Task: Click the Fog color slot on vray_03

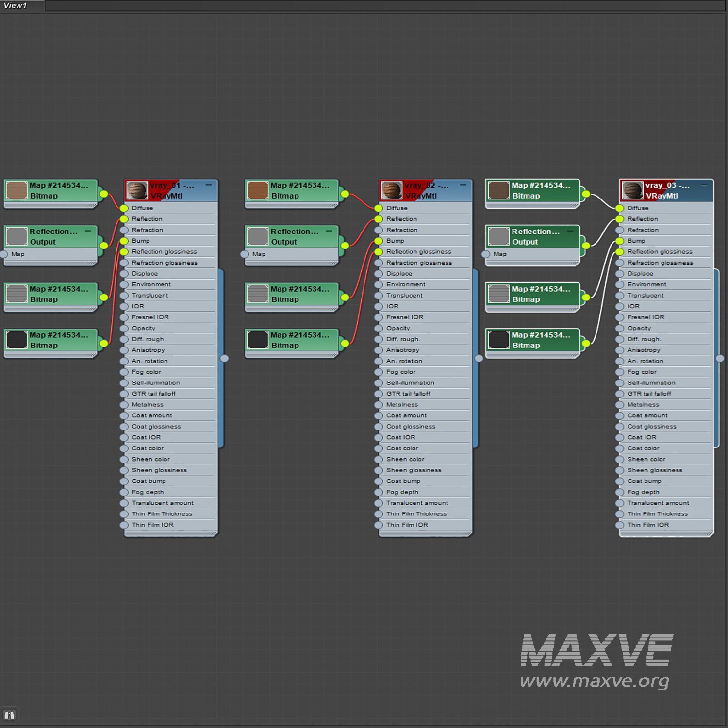Action: (642, 372)
